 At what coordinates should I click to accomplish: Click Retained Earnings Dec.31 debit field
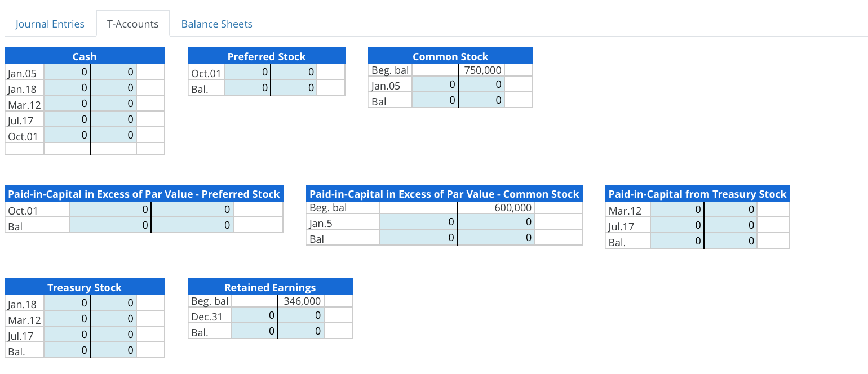coord(254,315)
